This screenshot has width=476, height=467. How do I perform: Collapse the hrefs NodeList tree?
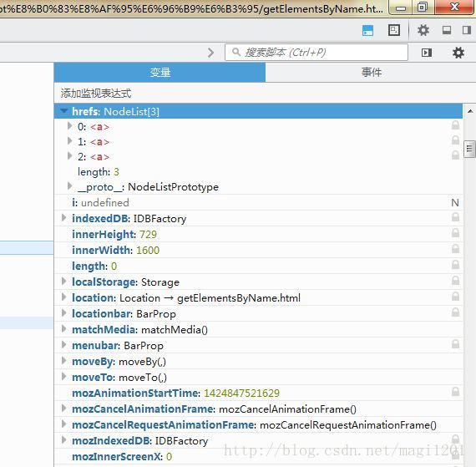(64, 111)
